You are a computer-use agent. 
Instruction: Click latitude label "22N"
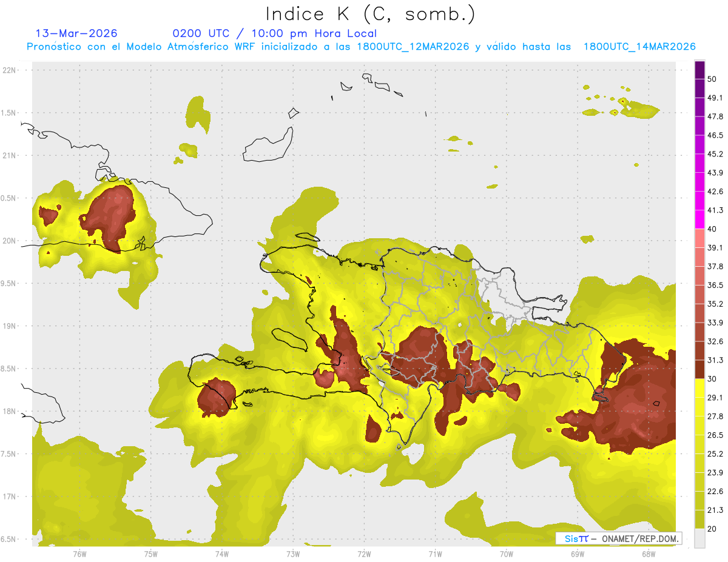(10, 70)
